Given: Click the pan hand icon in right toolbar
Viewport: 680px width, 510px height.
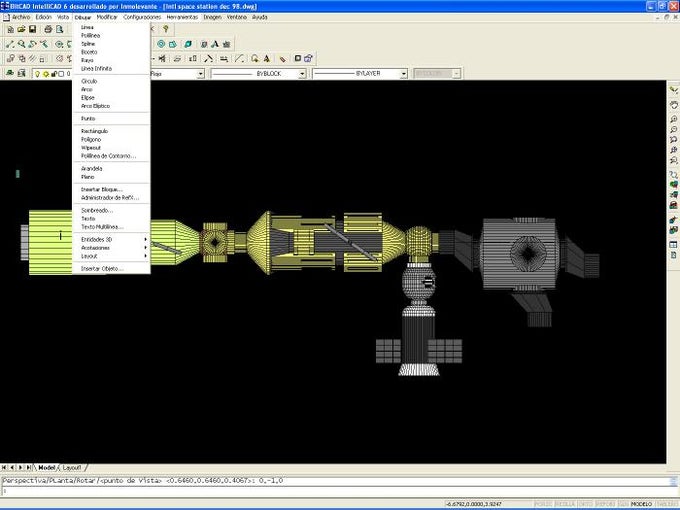Looking at the screenshot, I should (673, 105).
